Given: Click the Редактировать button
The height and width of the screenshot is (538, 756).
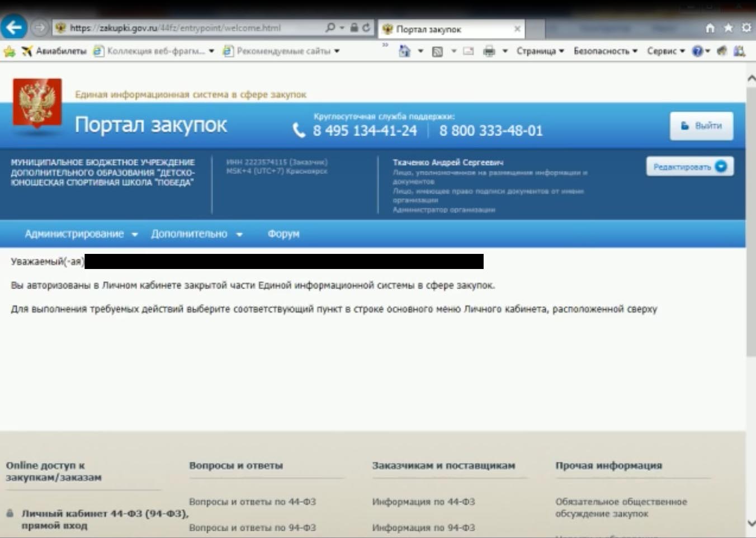Looking at the screenshot, I should click(689, 167).
